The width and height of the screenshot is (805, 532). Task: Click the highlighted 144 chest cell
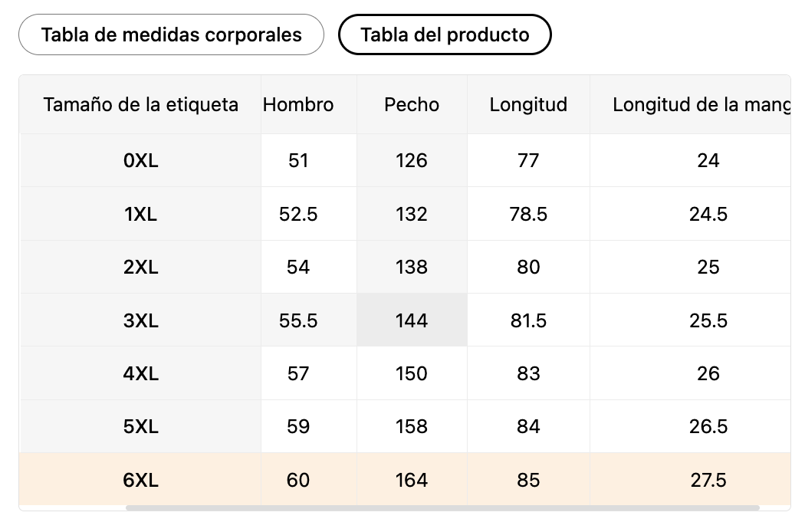coord(412,320)
